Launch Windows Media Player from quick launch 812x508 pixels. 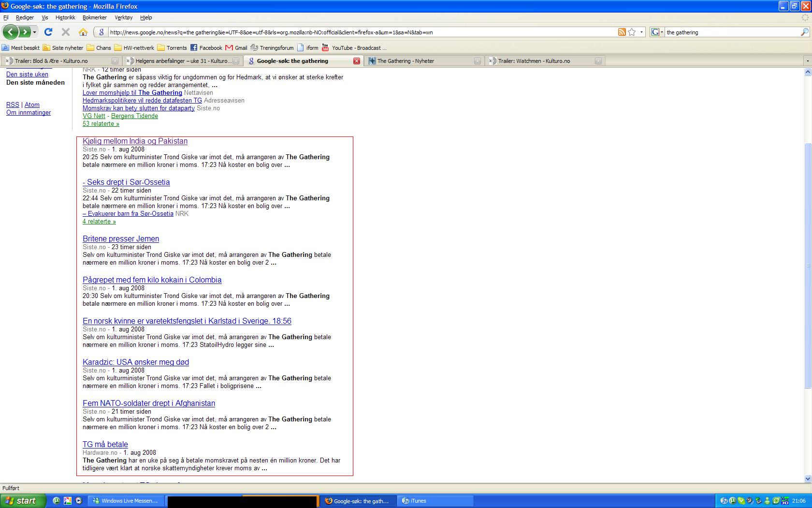[x=79, y=501]
